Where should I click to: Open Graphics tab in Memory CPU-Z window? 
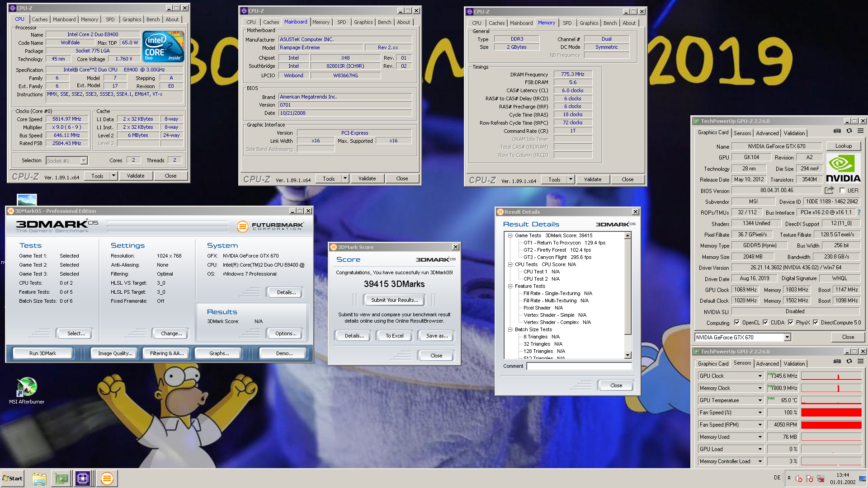click(x=589, y=23)
